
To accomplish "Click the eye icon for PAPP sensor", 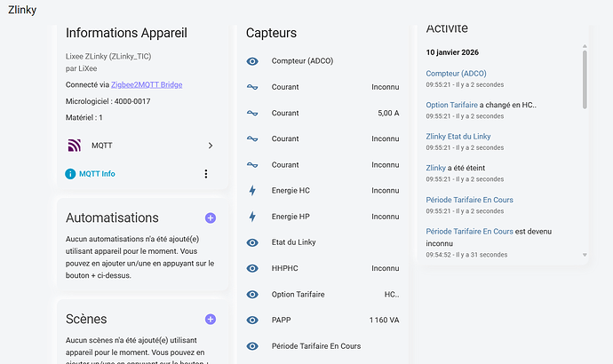I will [252, 320].
